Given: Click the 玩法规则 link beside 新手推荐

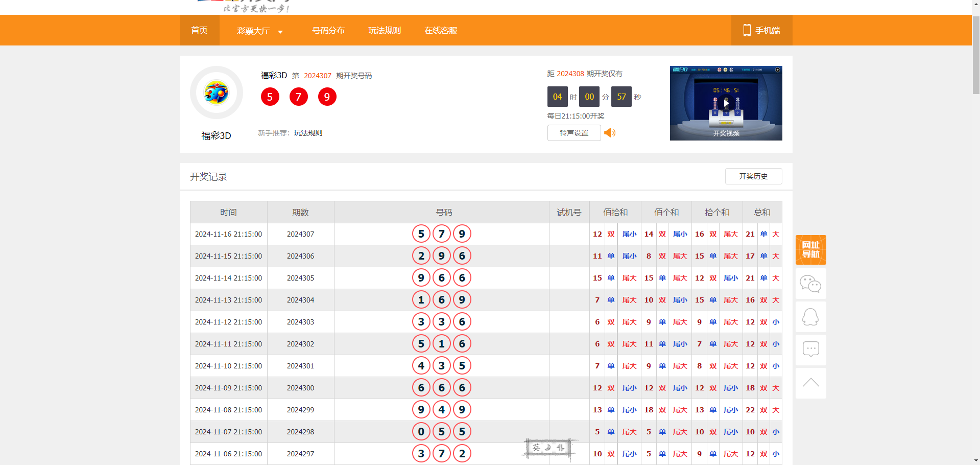Looking at the screenshot, I should (308, 133).
